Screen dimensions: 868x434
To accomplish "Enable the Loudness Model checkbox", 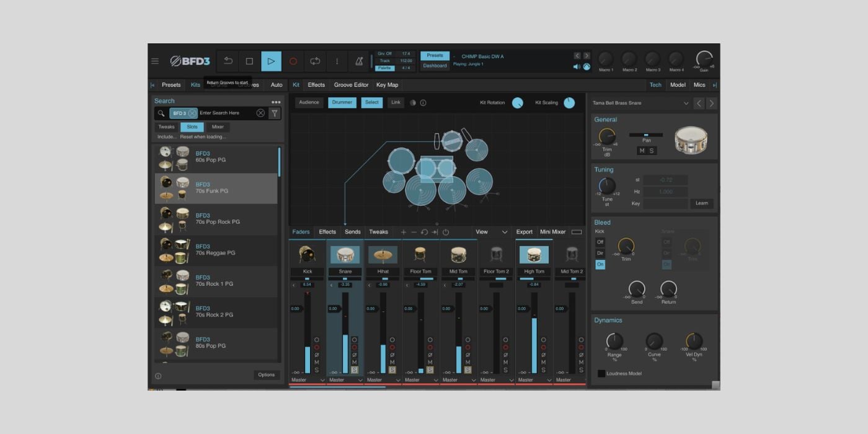I will pyautogui.click(x=601, y=373).
